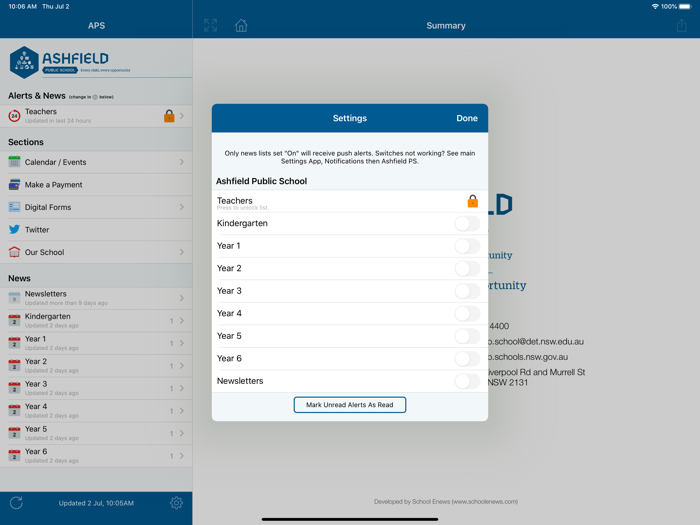The width and height of the screenshot is (700, 525).
Task: Turn on Year 3 alerts switch
Action: pos(467,291)
